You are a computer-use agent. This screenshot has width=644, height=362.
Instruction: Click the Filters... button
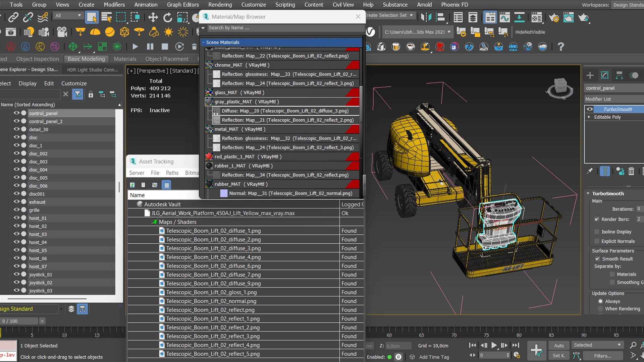pyautogui.click(x=603, y=356)
